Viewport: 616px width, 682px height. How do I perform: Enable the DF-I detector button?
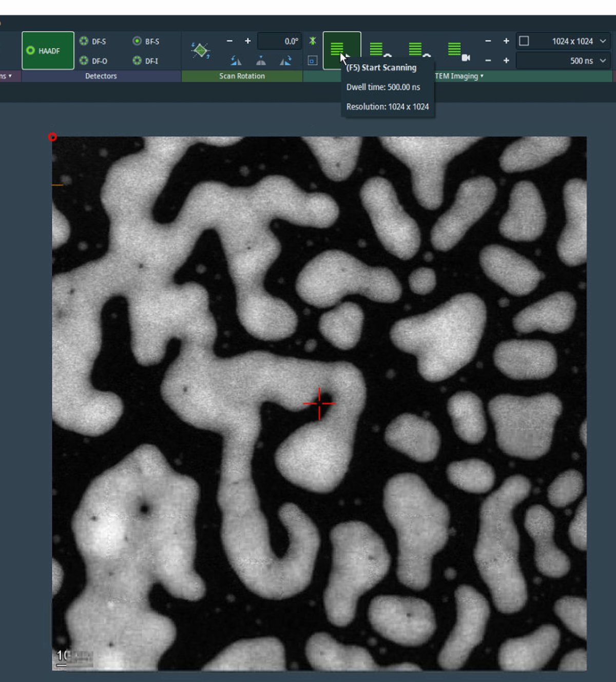point(136,61)
